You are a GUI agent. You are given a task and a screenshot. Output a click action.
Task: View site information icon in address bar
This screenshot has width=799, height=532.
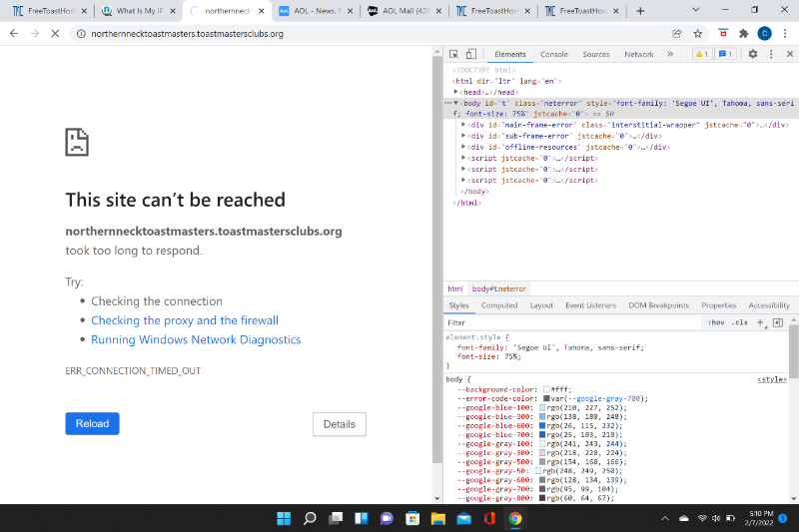(x=81, y=34)
